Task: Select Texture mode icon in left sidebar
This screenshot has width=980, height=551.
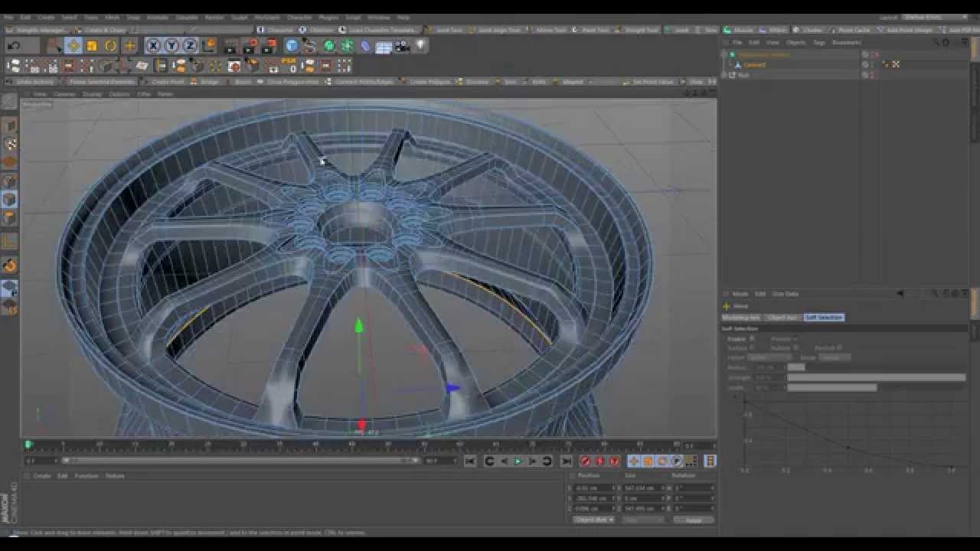Action: click(x=9, y=144)
